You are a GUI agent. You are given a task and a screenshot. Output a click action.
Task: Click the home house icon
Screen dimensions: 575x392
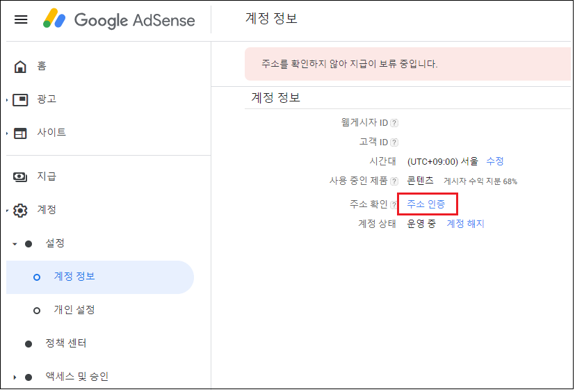point(20,67)
